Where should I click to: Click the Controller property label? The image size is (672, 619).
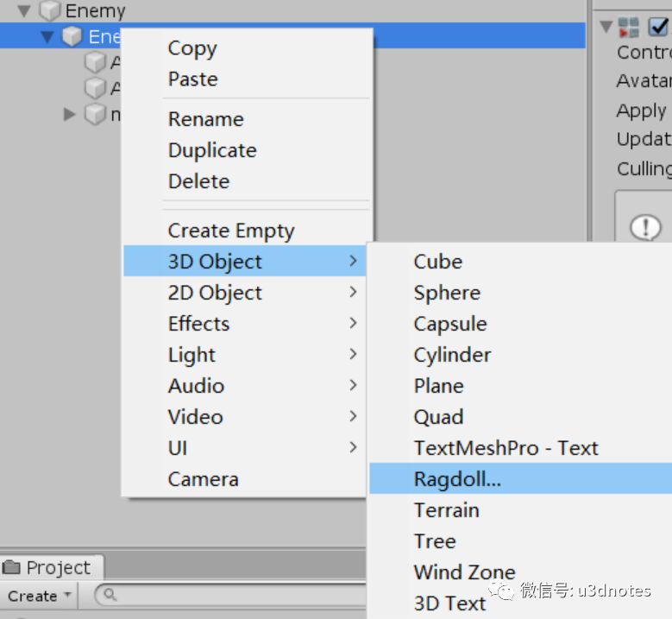pyautogui.click(x=644, y=53)
